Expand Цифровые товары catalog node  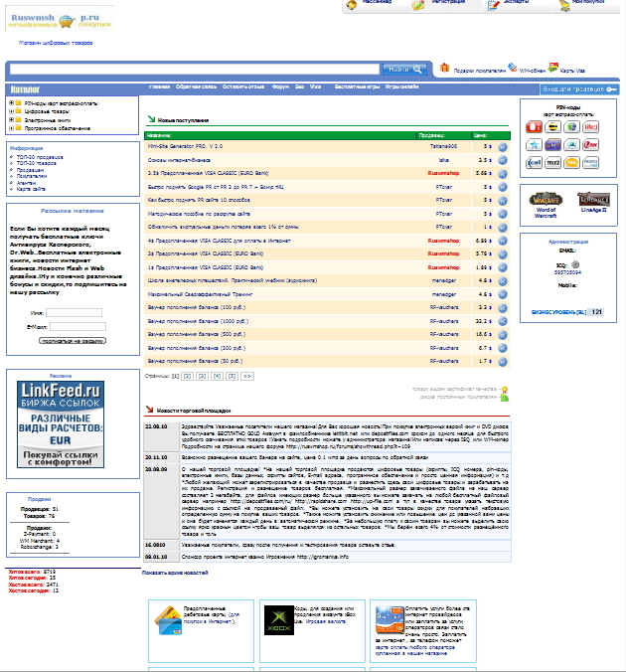pyautogui.click(x=11, y=111)
